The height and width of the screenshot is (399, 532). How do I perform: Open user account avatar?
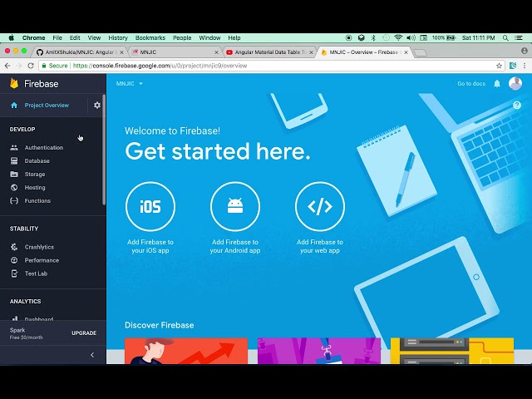coord(515,83)
